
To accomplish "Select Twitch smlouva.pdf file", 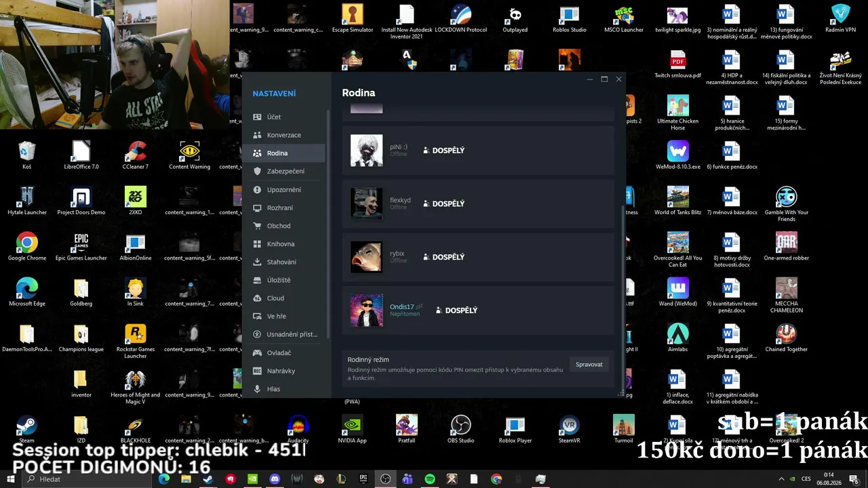I will 678,64.
